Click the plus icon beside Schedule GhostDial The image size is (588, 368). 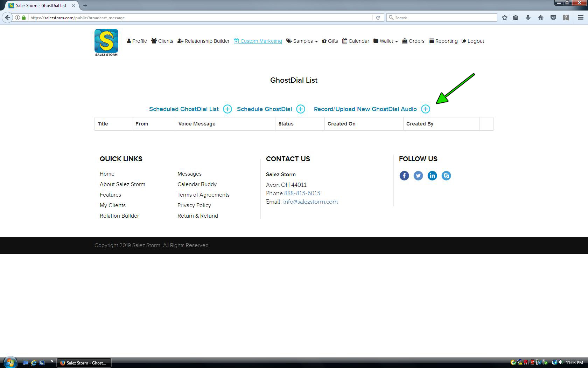tap(301, 109)
